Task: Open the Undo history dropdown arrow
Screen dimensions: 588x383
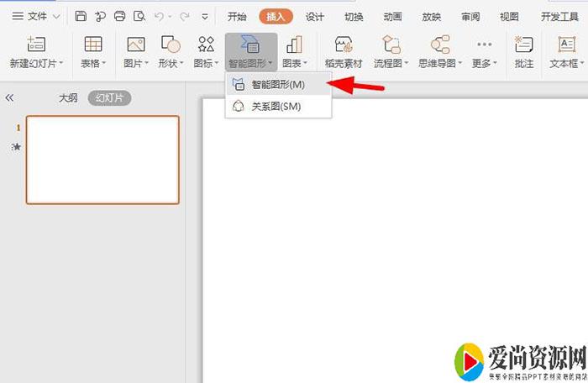Action: tap(170, 17)
